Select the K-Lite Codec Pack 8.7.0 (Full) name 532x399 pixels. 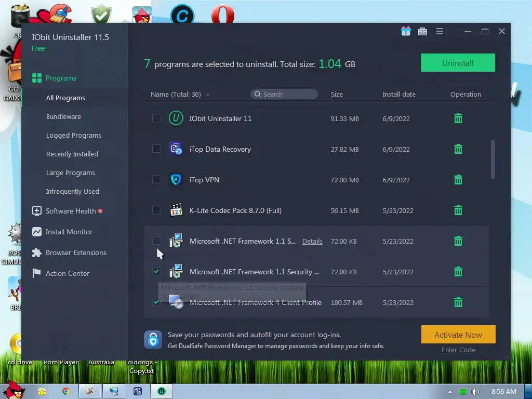tap(235, 210)
